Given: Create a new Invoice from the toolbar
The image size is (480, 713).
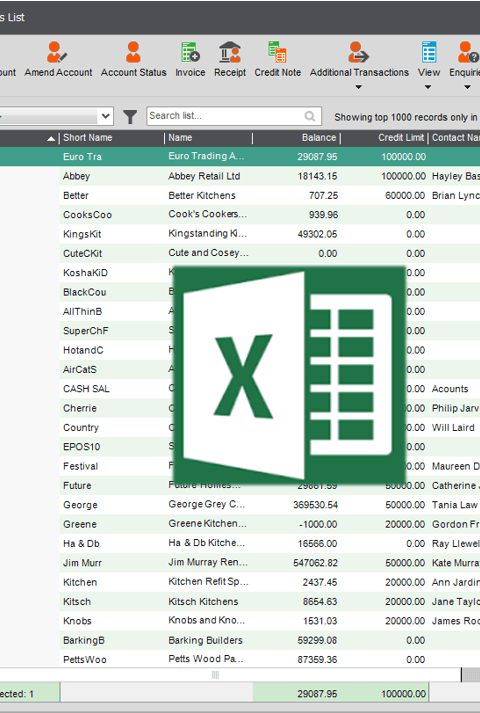Looking at the screenshot, I should click(190, 59).
